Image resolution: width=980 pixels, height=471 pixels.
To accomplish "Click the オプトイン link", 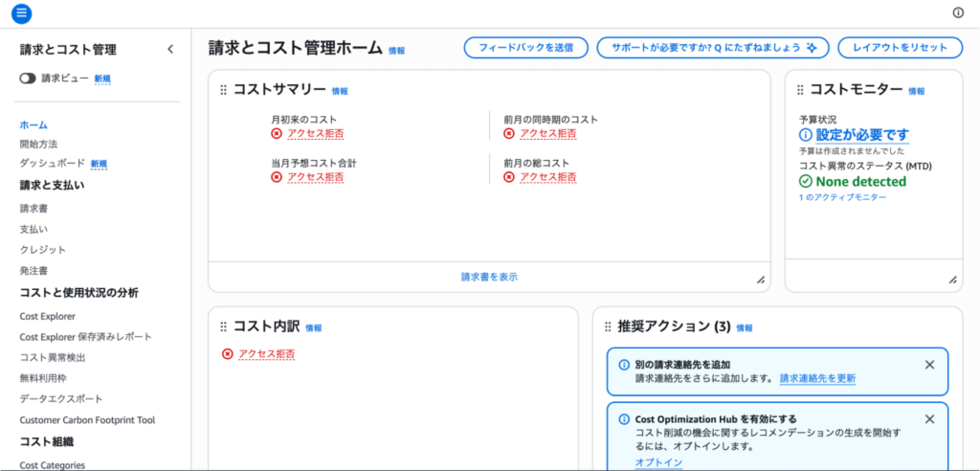I will click(x=658, y=462).
